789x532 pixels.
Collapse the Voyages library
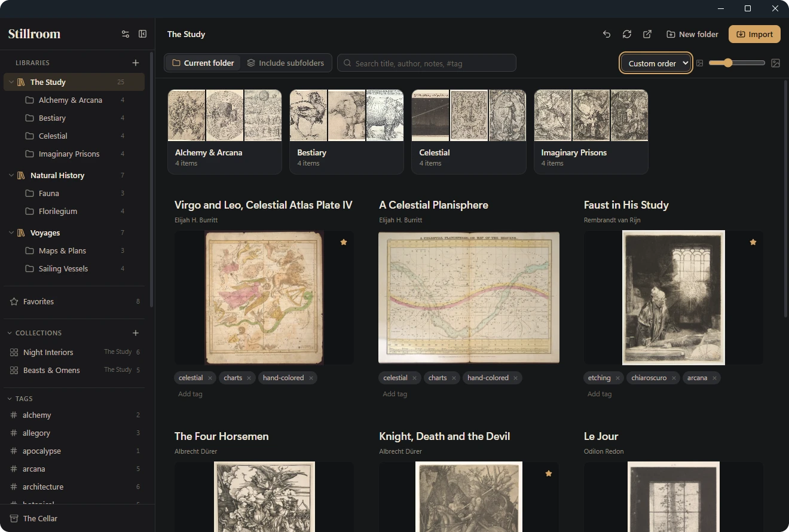coord(11,233)
